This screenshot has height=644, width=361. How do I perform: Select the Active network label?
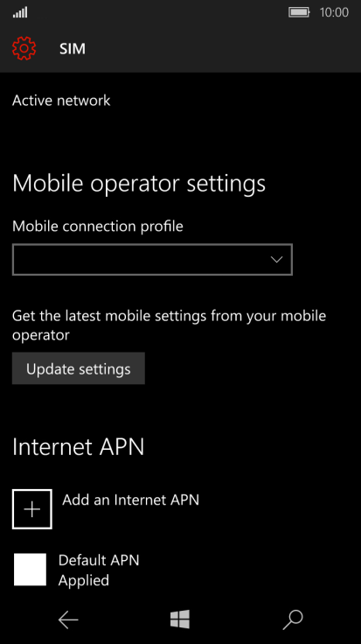click(x=61, y=101)
